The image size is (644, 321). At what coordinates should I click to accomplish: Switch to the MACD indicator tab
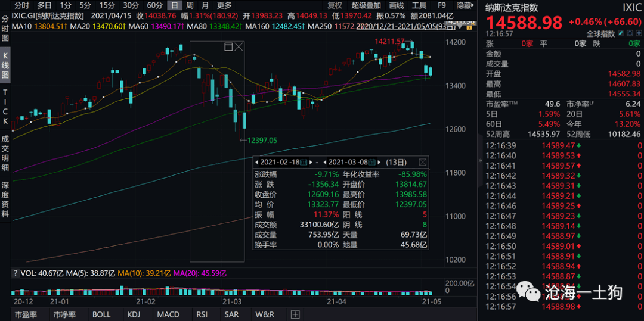pos(168,314)
